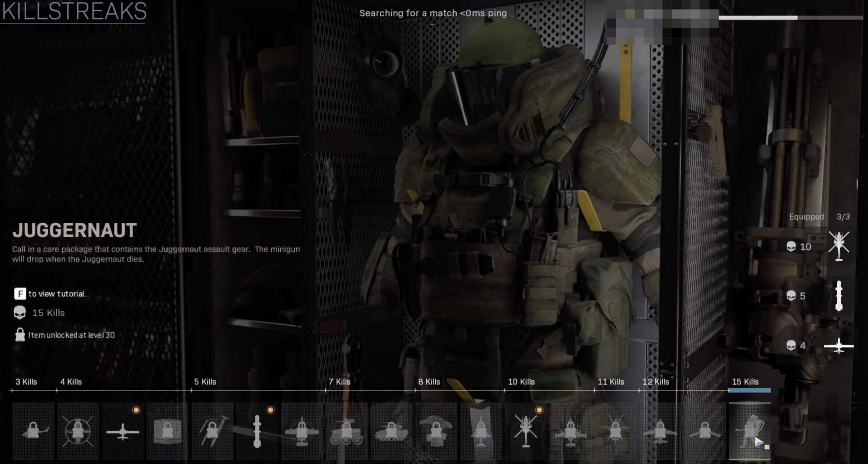The height and width of the screenshot is (464, 868).
Task: Select the Cruise Missile killstreak icon
Action: pos(258,431)
